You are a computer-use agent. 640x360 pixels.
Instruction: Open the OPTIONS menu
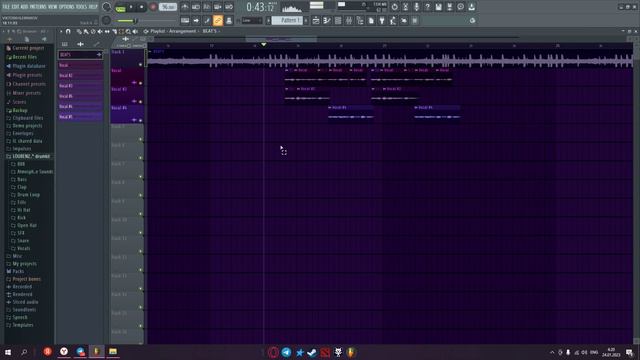click(68, 7)
